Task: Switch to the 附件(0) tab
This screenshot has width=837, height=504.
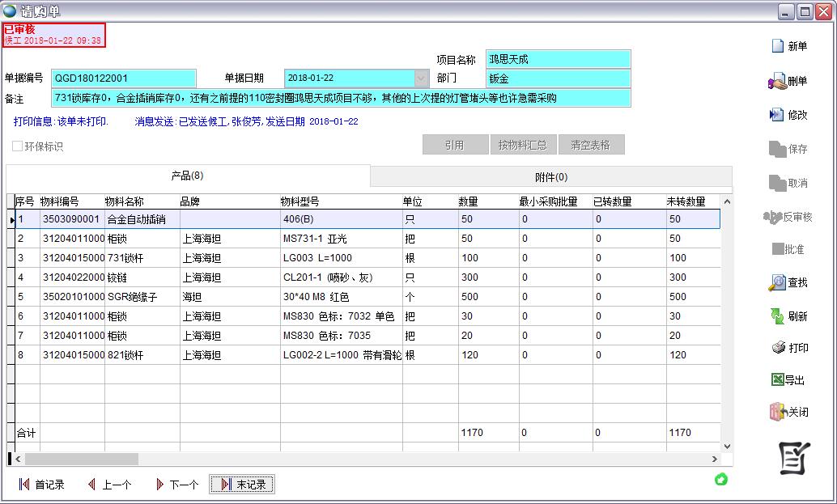Action: (550, 176)
